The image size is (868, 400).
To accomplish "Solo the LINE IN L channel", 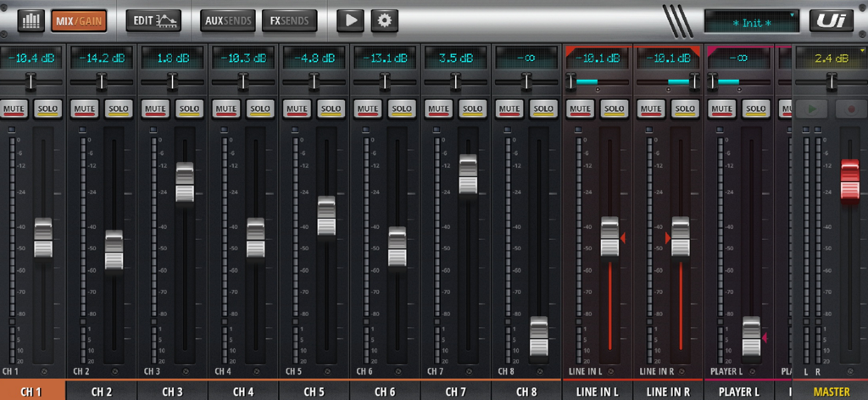I will point(615,109).
